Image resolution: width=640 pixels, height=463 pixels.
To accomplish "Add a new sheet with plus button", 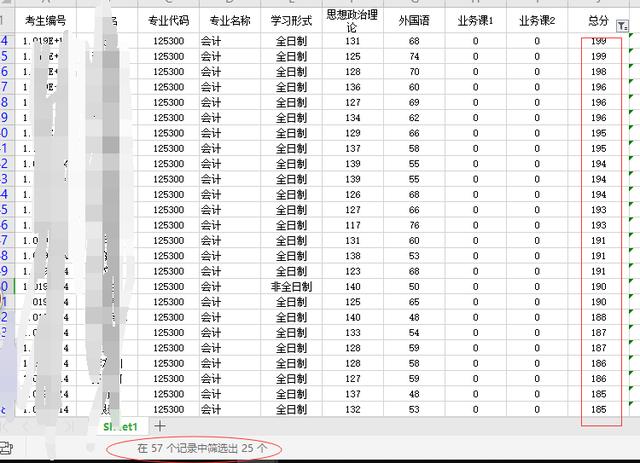I will [x=160, y=426].
